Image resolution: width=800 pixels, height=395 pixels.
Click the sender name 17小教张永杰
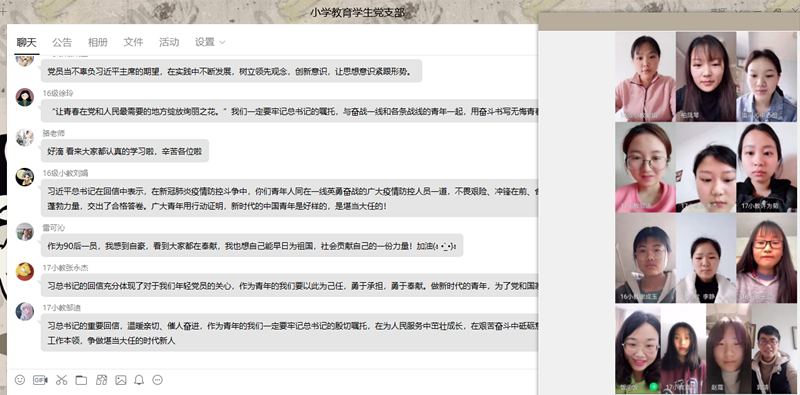tap(65, 267)
